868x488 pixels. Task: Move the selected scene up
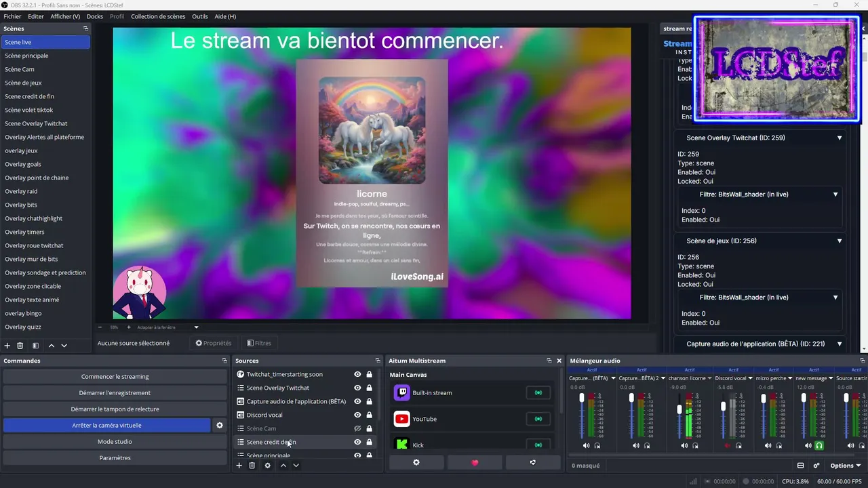pyautogui.click(x=51, y=346)
